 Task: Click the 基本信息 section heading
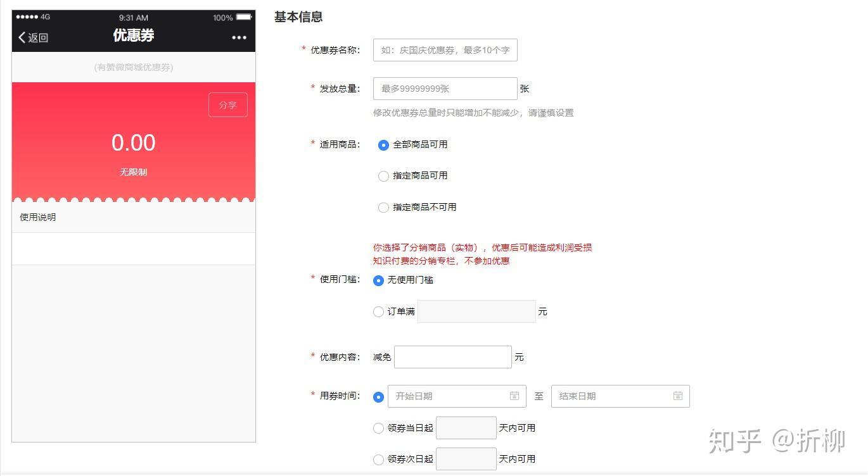pyautogui.click(x=298, y=17)
